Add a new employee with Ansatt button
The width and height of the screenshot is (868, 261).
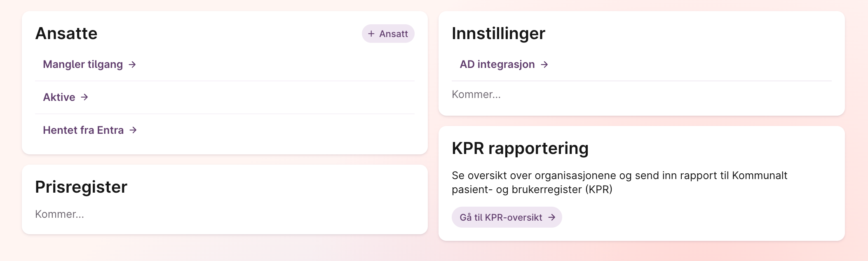pyautogui.click(x=388, y=34)
